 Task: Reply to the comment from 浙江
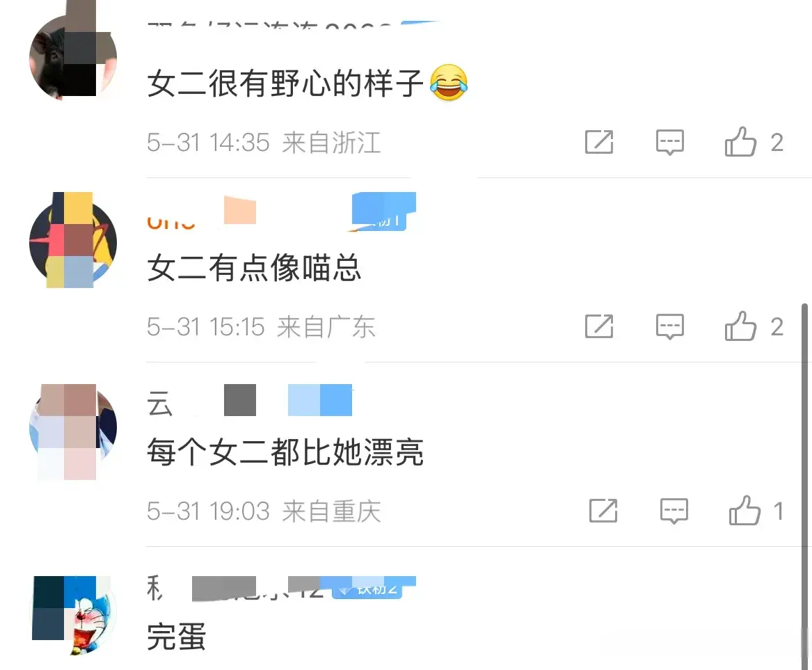(669, 142)
